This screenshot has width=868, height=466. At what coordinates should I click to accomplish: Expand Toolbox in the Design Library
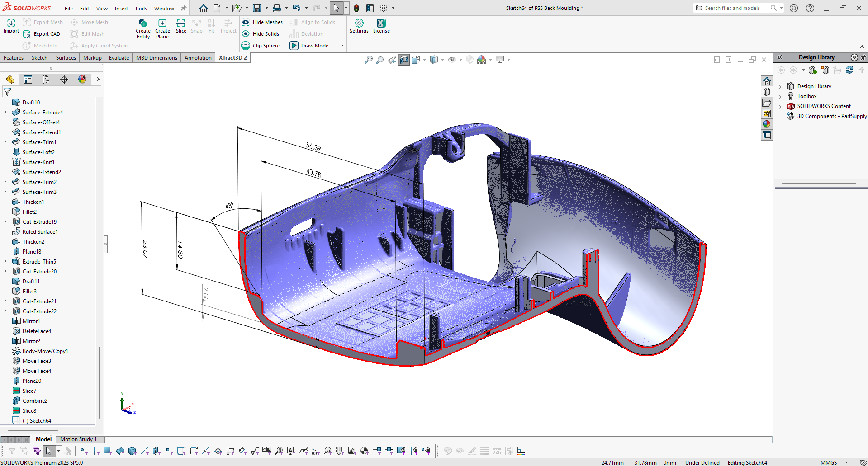(x=780, y=96)
